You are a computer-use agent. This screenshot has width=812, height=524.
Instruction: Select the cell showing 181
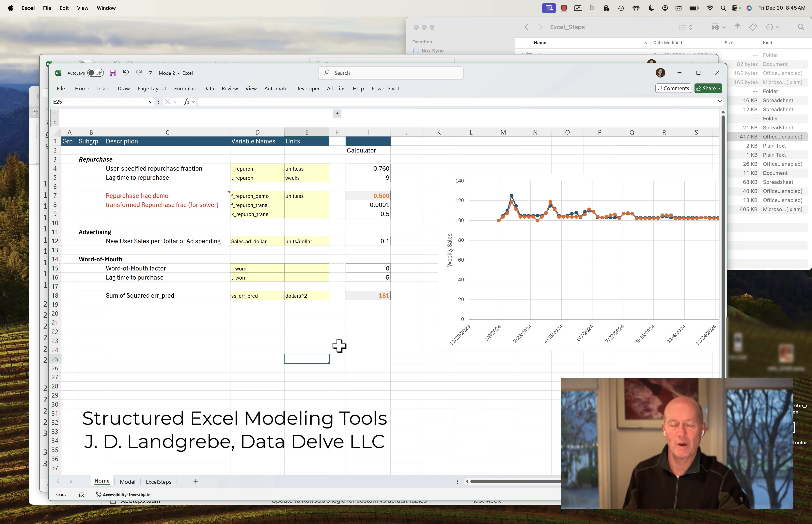[368, 295]
